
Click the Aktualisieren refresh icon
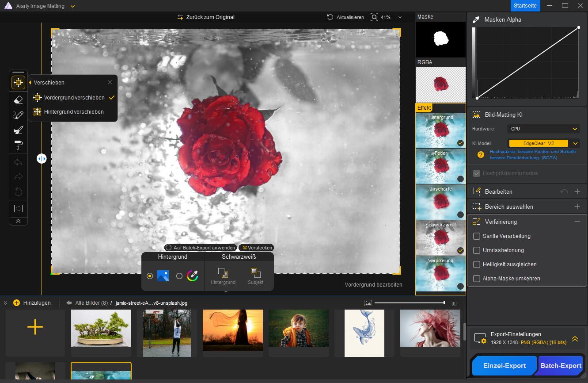[x=330, y=17]
